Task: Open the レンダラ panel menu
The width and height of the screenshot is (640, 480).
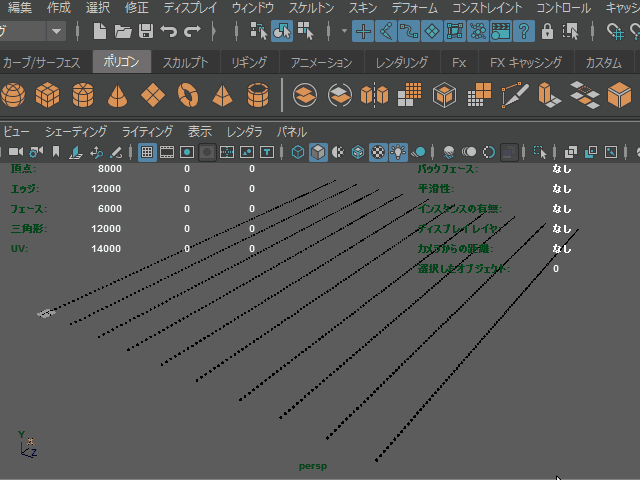Action: pos(244,132)
